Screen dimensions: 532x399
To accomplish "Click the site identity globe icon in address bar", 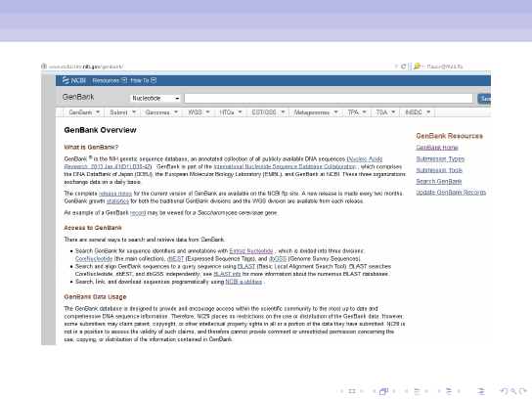I will tap(44, 66).
